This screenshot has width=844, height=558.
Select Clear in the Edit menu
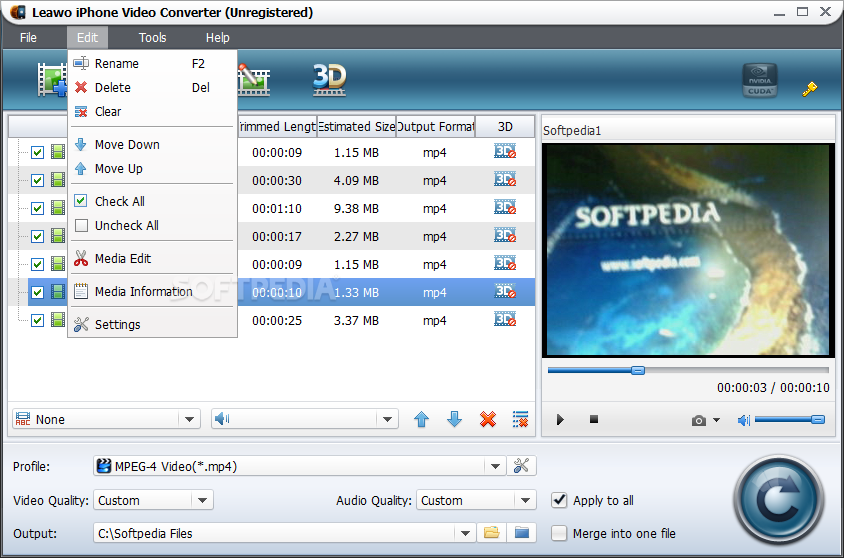pos(152,111)
